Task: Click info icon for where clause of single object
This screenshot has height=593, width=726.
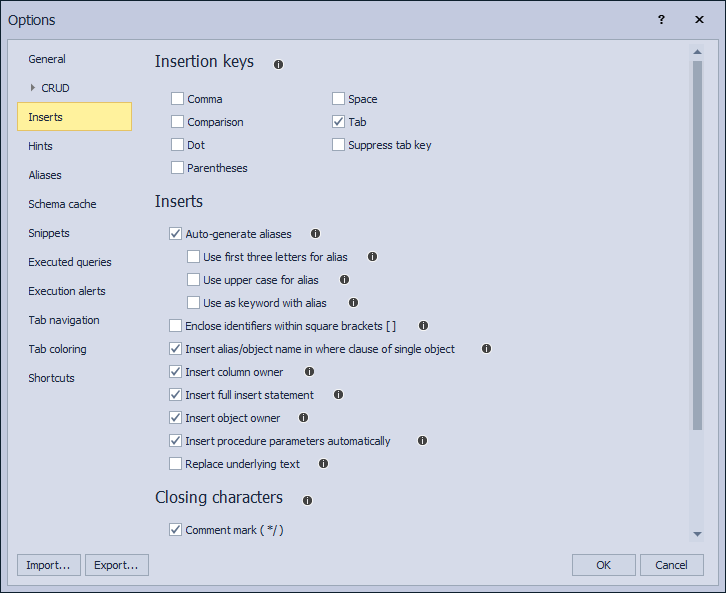Action: [486, 349]
